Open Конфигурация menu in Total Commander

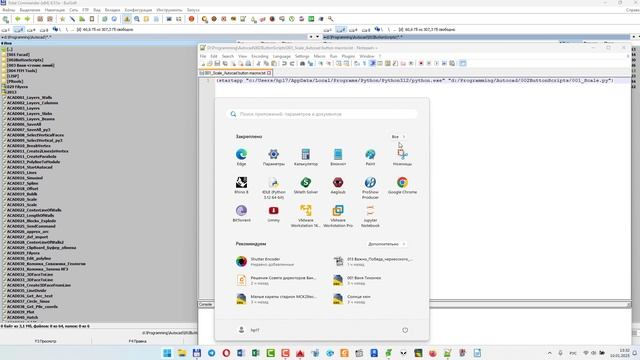click(x=138, y=10)
